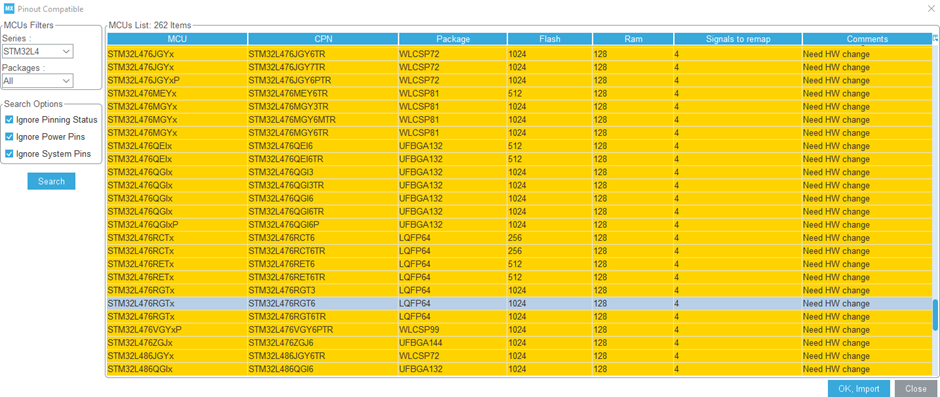Pick the STM32L476RGT3 row

click(x=520, y=290)
